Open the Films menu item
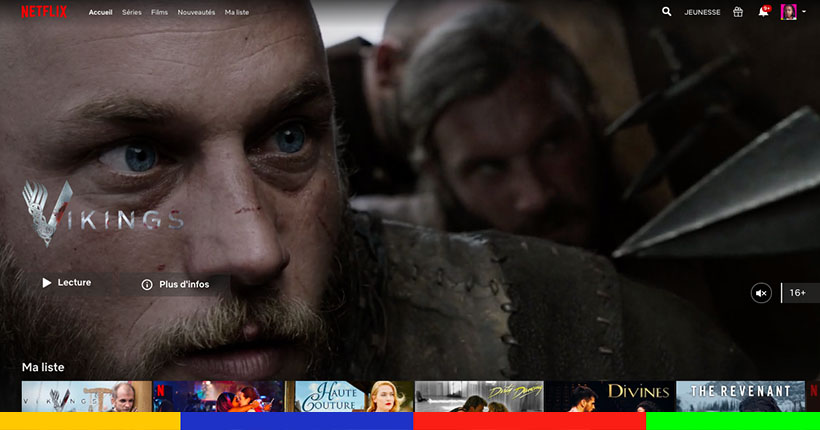Image resolution: width=820 pixels, height=430 pixels. click(x=160, y=12)
